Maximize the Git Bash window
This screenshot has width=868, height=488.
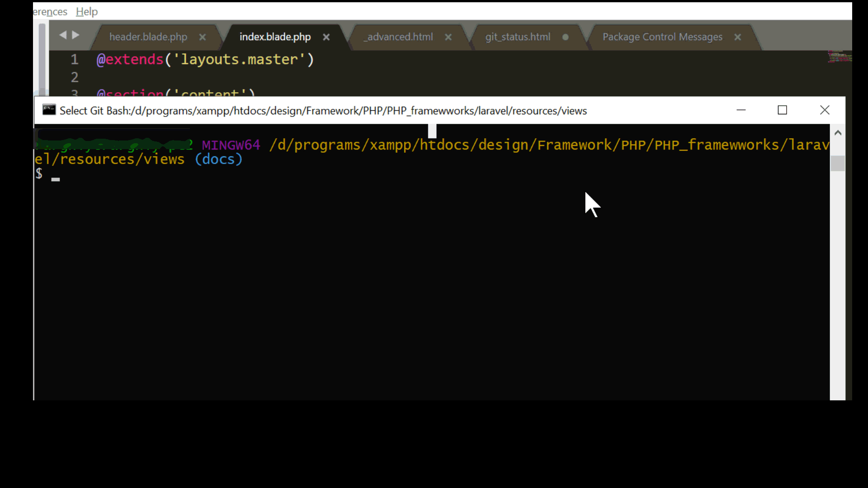coord(783,110)
